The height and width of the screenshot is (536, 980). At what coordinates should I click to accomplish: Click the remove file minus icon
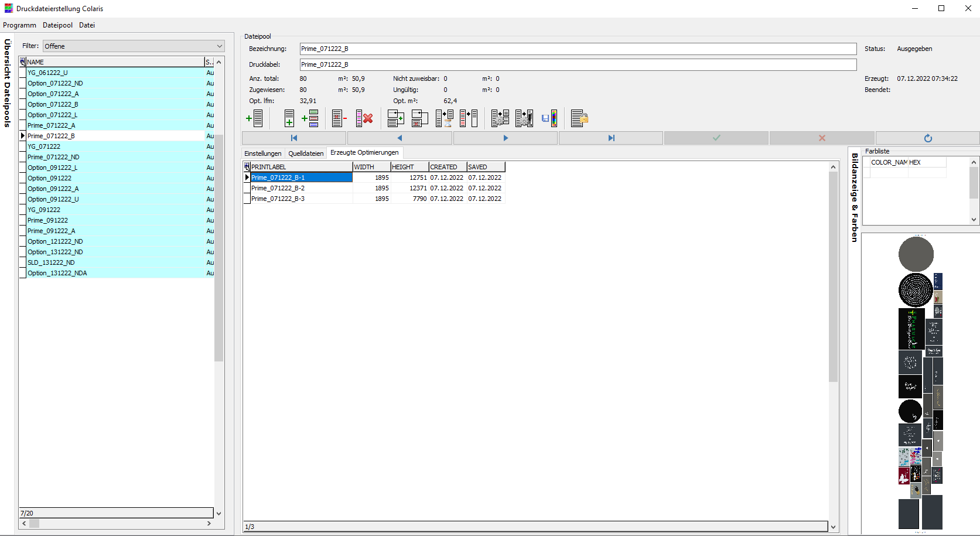tap(339, 118)
